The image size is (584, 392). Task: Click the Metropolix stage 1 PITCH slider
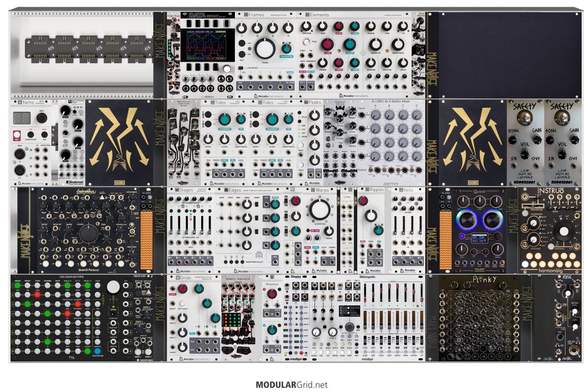(365, 293)
